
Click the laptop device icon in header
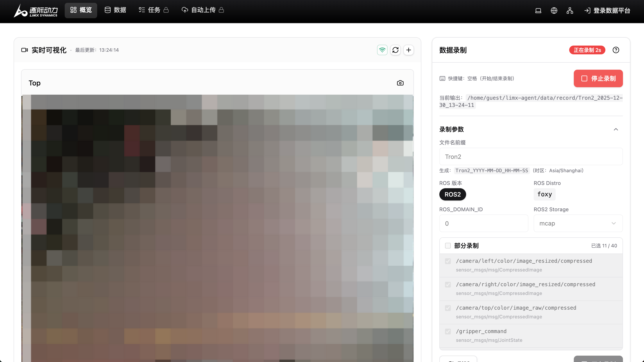[538, 11]
